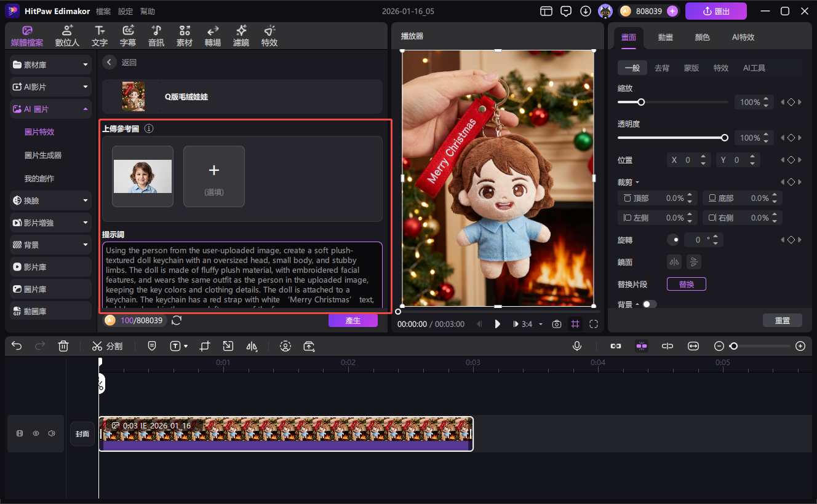Open the 數位人 digital avatar tool
The height and width of the screenshot is (504, 817).
click(67, 36)
